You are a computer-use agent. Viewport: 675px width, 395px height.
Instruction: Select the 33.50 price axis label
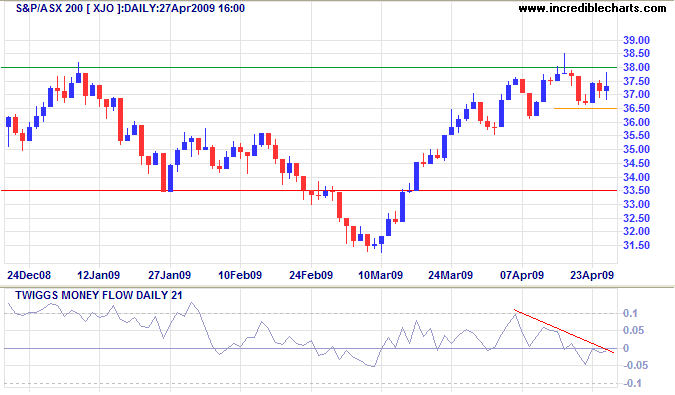click(636, 190)
